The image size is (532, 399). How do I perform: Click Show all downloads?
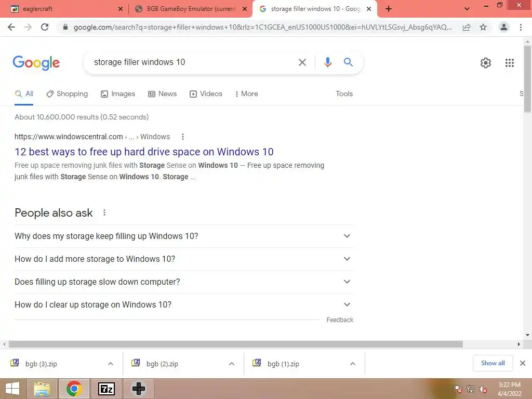[x=493, y=363]
